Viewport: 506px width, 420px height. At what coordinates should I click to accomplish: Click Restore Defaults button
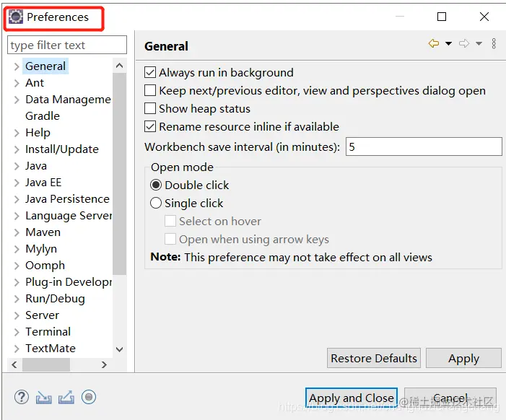click(x=374, y=358)
